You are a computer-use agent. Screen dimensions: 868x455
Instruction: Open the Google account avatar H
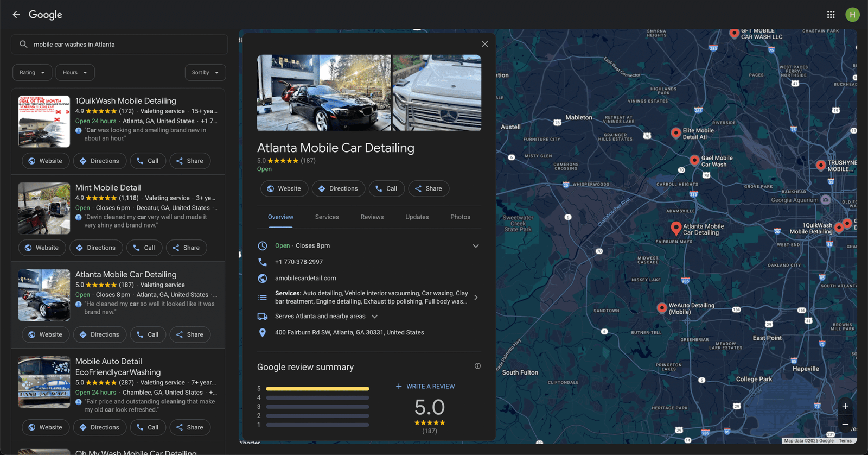pos(852,15)
